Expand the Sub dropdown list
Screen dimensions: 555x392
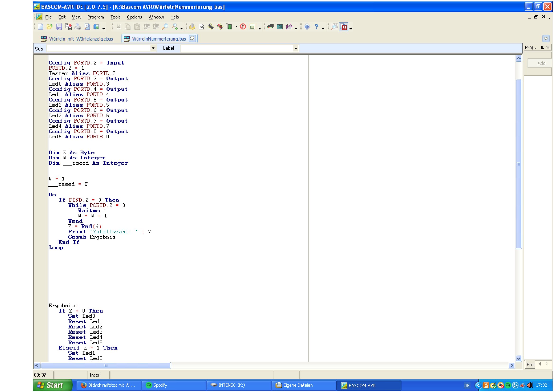point(153,48)
